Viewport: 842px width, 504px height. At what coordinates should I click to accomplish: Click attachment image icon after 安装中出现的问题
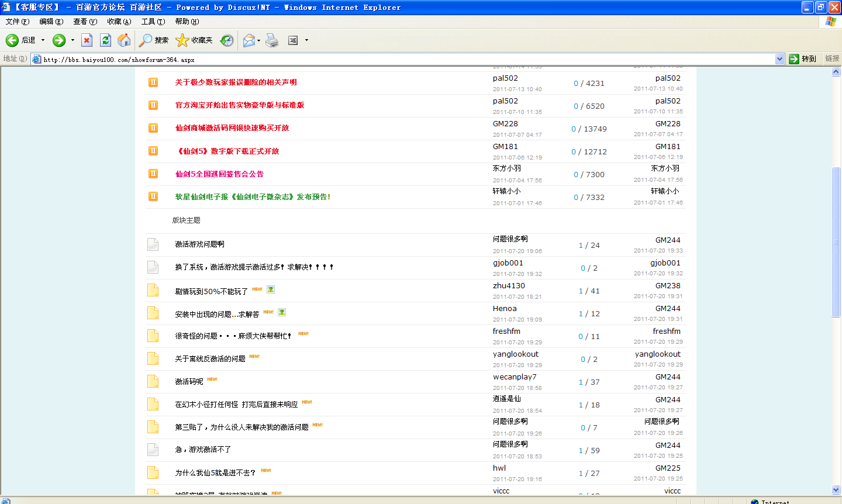pos(282,312)
